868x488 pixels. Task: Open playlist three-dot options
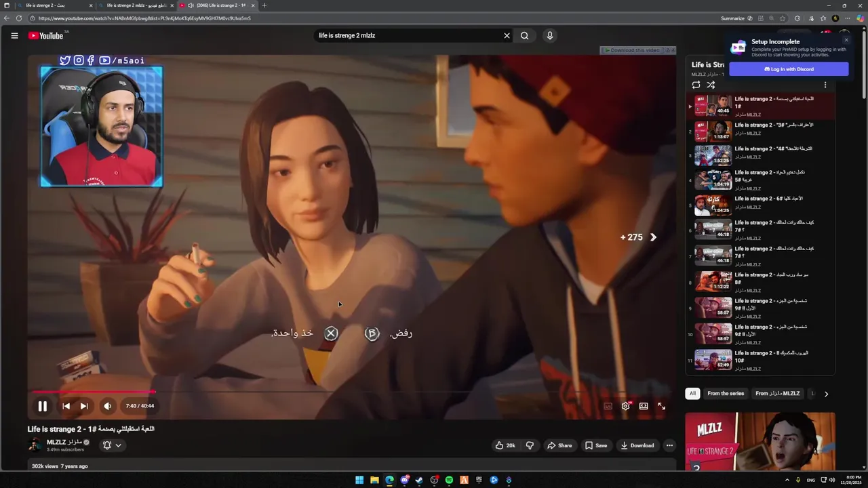825,85
